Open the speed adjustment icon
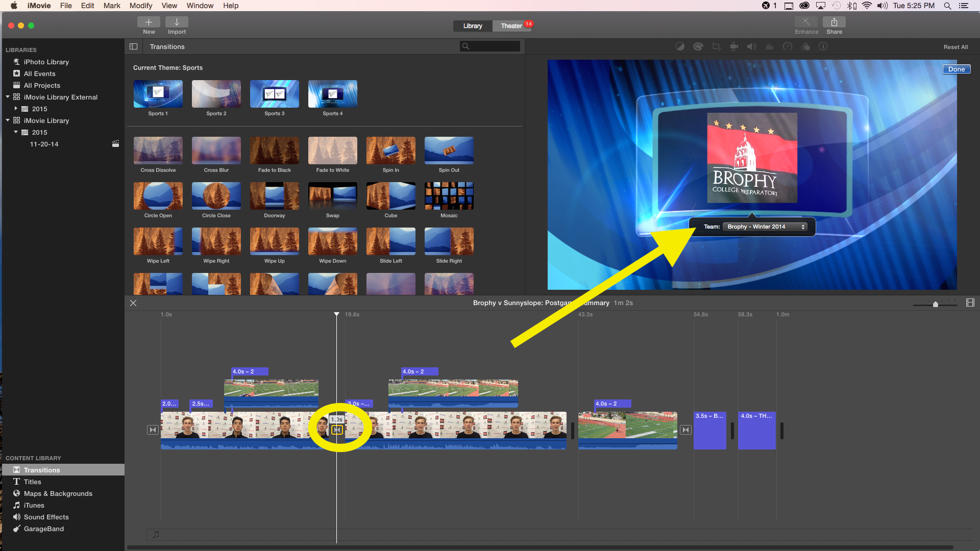The height and width of the screenshot is (551, 980). coord(788,46)
